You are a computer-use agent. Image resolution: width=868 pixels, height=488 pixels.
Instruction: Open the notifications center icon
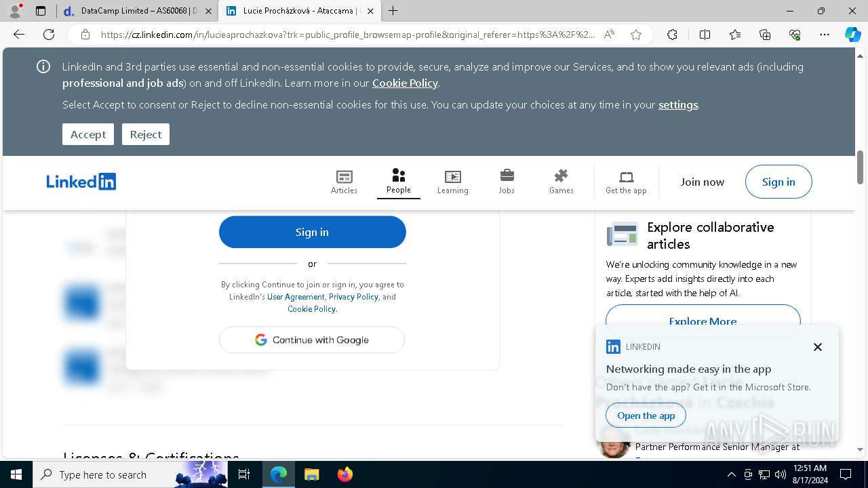[846, 474]
